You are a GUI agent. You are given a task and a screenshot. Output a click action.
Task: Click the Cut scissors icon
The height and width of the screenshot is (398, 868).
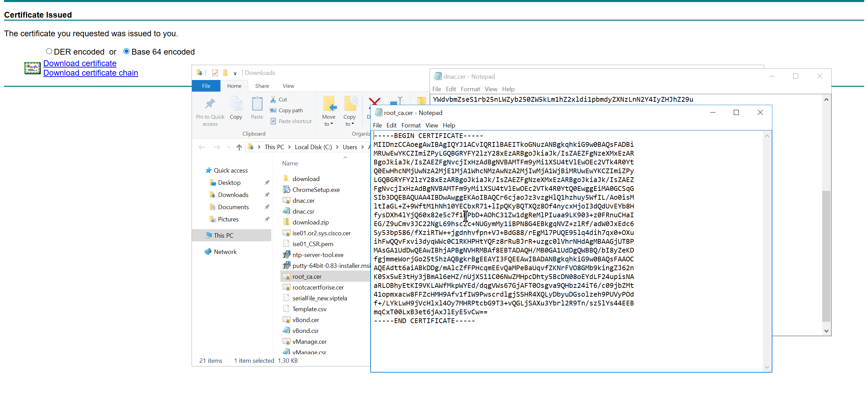273,99
